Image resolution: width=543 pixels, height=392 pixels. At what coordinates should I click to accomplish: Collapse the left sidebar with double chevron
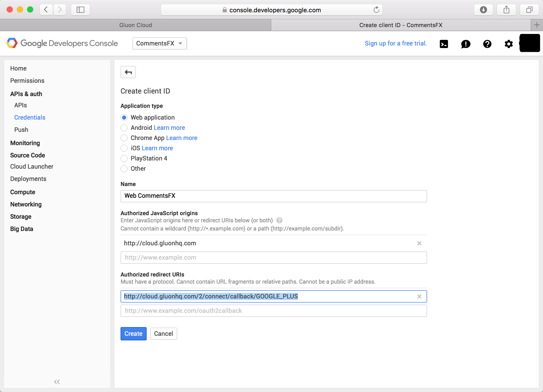pyautogui.click(x=57, y=382)
